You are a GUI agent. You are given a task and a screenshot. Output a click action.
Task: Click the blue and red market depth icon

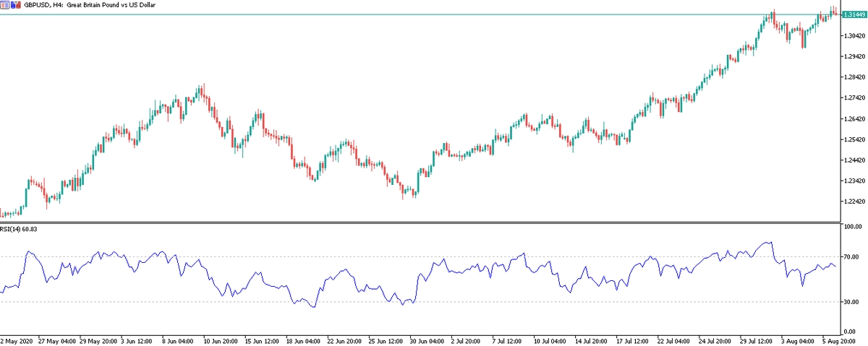(x=16, y=4)
